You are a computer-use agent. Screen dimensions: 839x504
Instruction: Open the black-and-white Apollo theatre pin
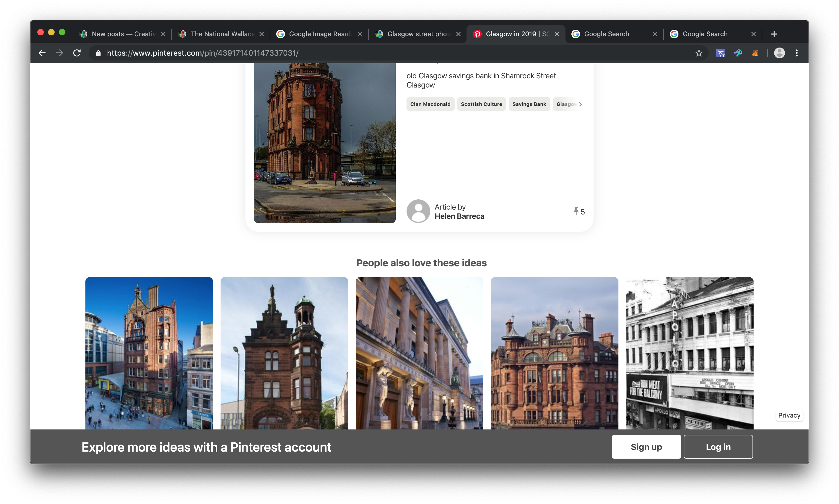click(x=690, y=353)
